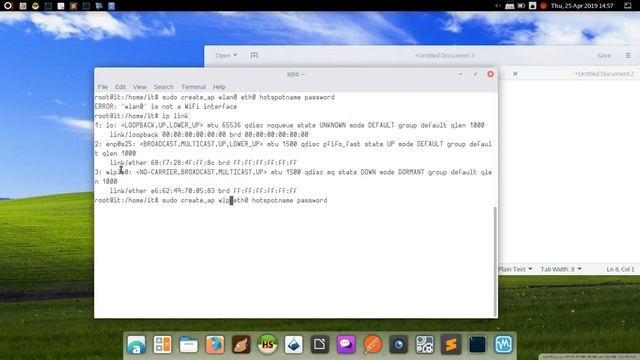Click the Sublime Text icon in top panel
The image size is (640, 360).
(x=73, y=6)
